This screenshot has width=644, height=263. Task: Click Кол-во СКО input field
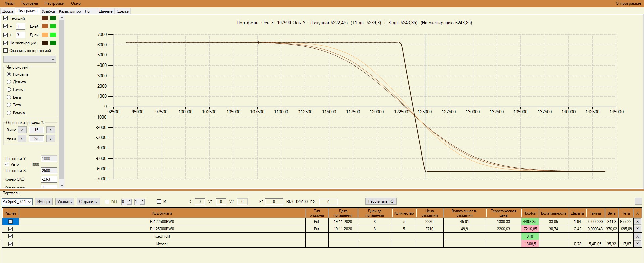coord(49,179)
